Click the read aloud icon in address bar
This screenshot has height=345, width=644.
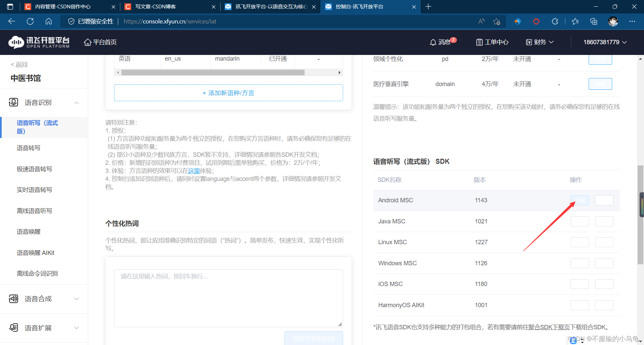[482, 21]
